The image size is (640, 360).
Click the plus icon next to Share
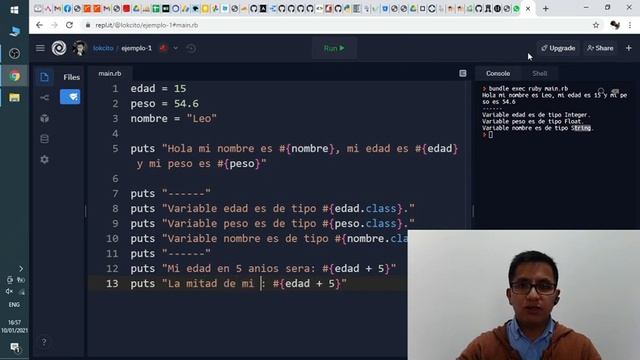click(629, 48)
